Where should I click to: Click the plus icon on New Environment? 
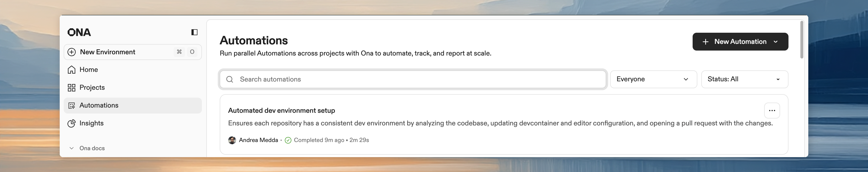tap(71, 52)
